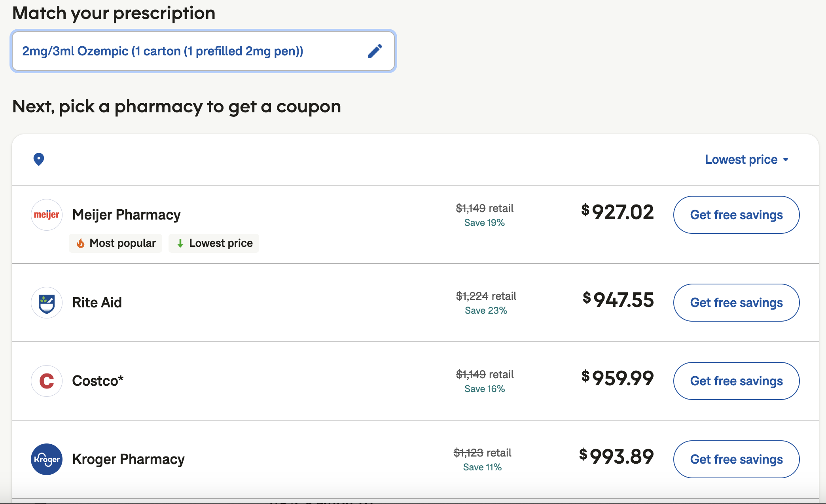Screen dimensions: 826x504
Task: Click the Kroger pharmacy logo
Action: pos(47,459)
